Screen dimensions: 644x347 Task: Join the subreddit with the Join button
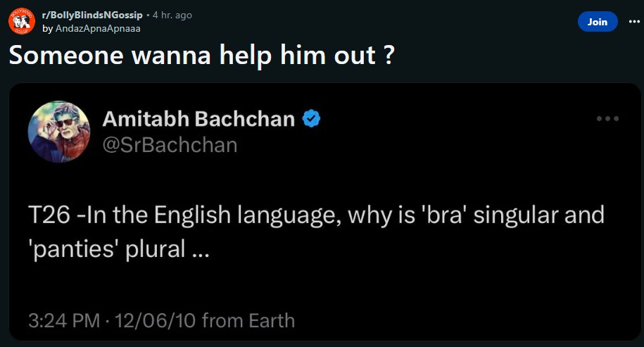coord(597,22)
